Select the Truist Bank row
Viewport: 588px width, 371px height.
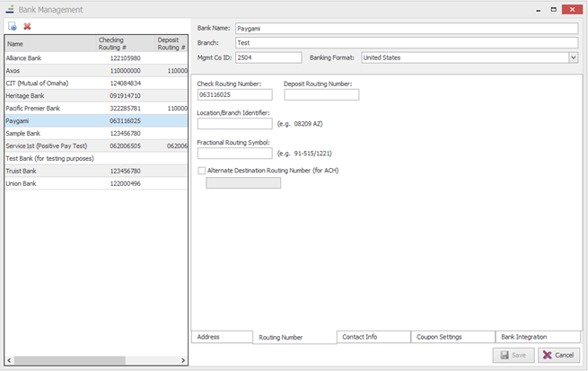96,171
